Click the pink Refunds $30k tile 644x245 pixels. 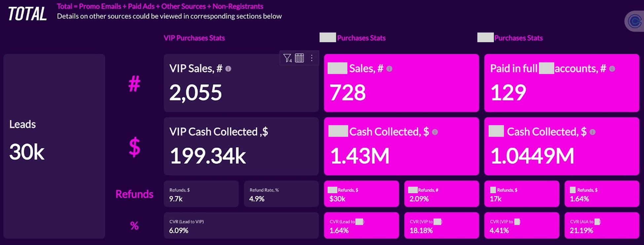(361, 194)
